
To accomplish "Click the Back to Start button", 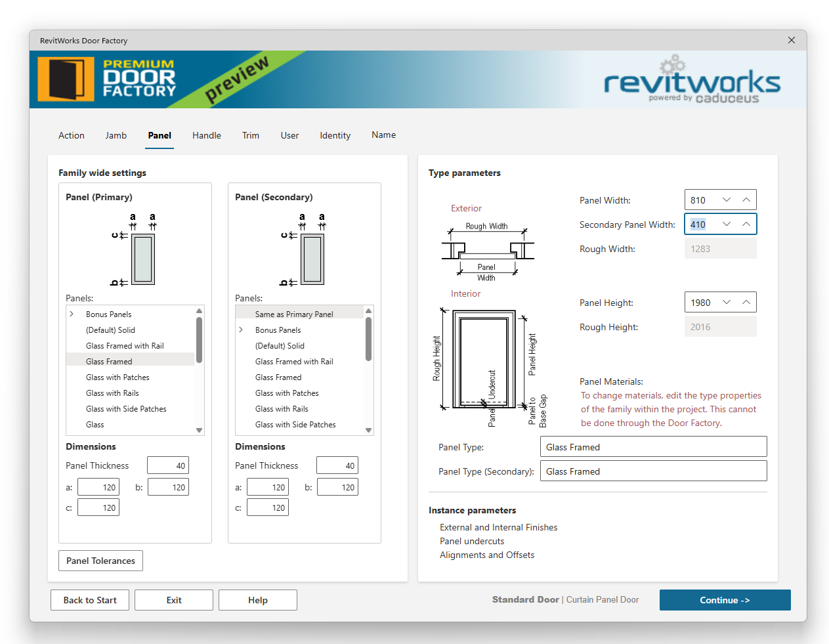I will pos(90,600).
